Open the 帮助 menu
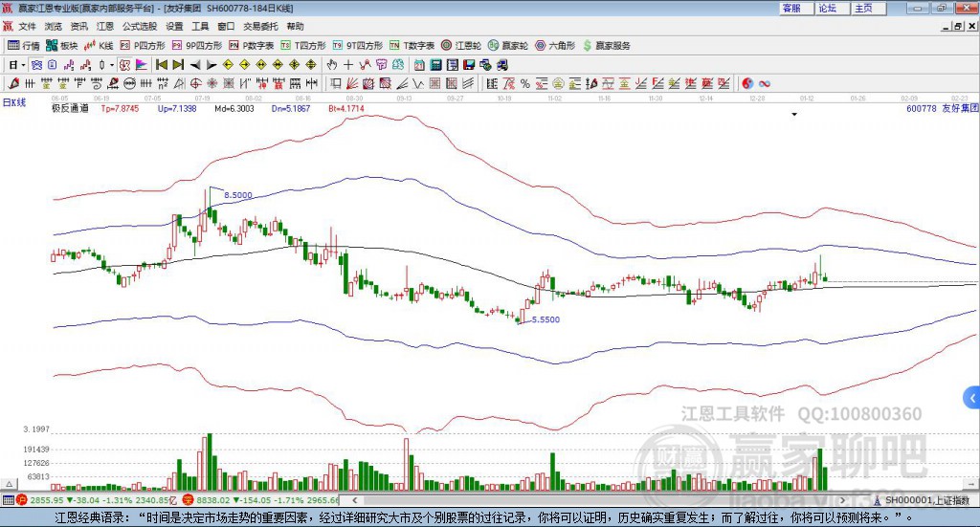This screenshot has width=980, height=527. pos(295,26)
